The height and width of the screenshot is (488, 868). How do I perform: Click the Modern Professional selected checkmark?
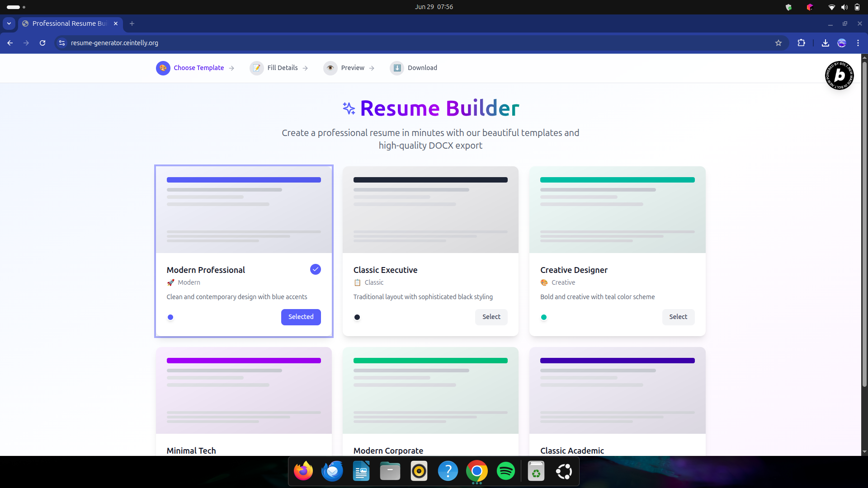point(316,269)
